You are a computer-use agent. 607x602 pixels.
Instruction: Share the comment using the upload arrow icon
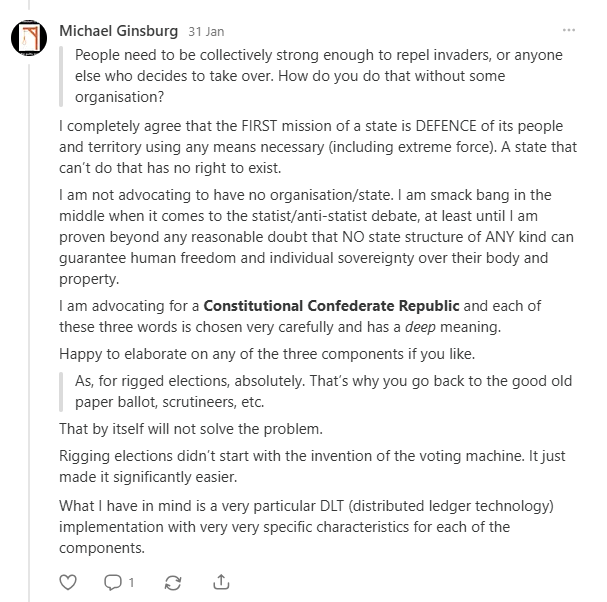coord(222,580)
